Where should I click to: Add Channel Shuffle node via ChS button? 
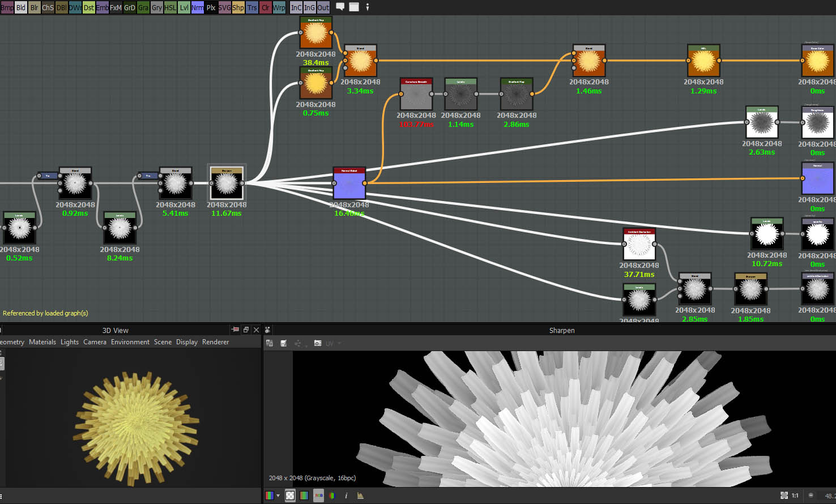[48, 7]
